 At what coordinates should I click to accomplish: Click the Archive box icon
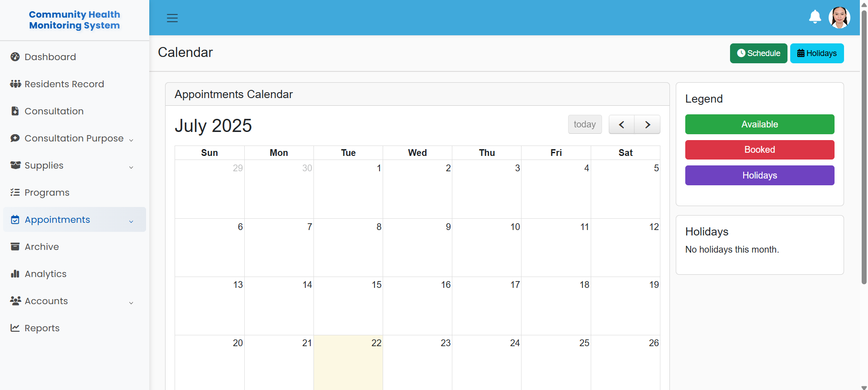point(15,247)
